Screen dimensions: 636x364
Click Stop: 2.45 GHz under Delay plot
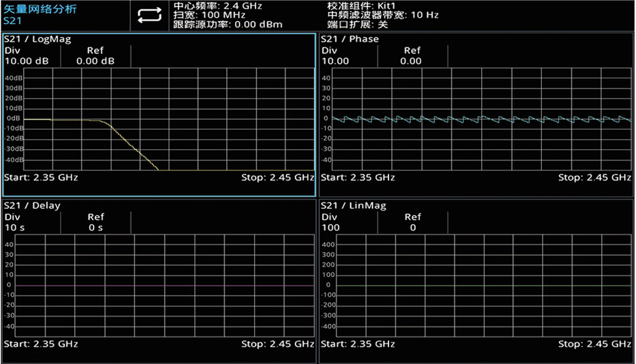(278, 344)
